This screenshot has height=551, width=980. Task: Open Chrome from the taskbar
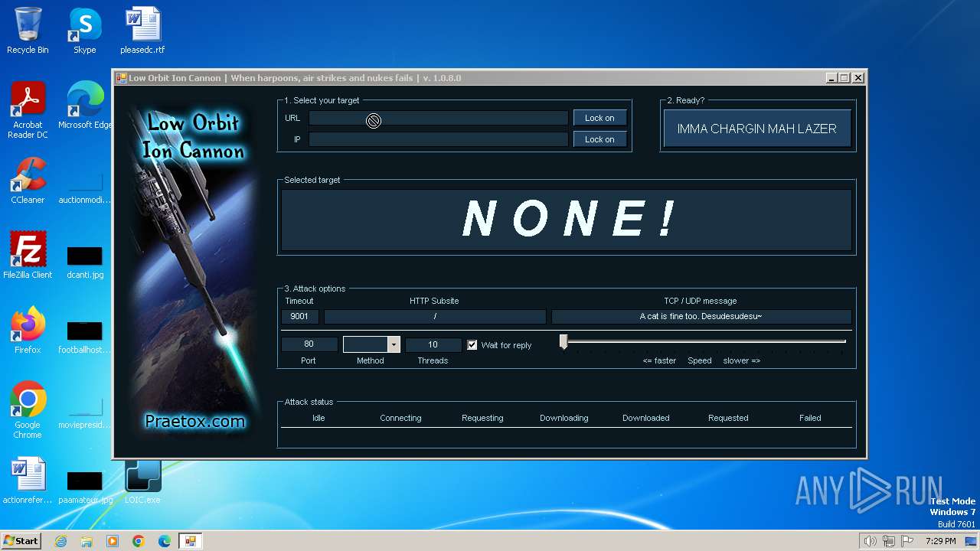coord(139,541)
